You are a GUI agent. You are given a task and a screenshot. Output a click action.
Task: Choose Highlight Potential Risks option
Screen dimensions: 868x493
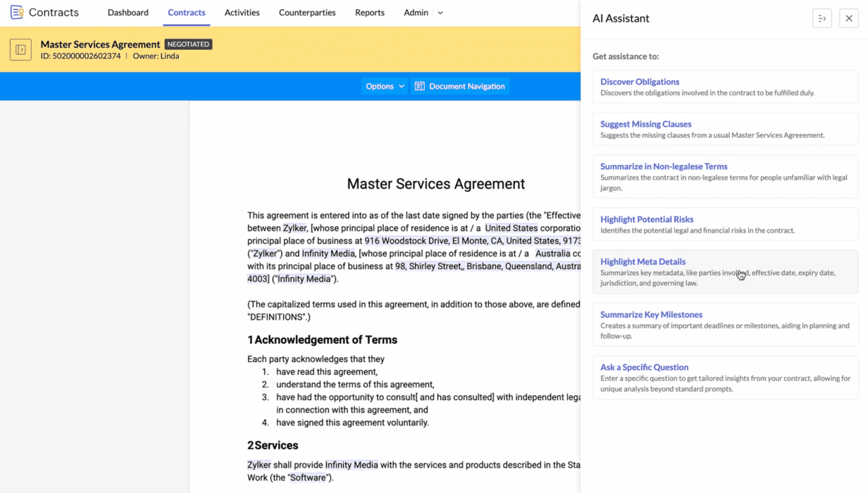click(725, 224)
